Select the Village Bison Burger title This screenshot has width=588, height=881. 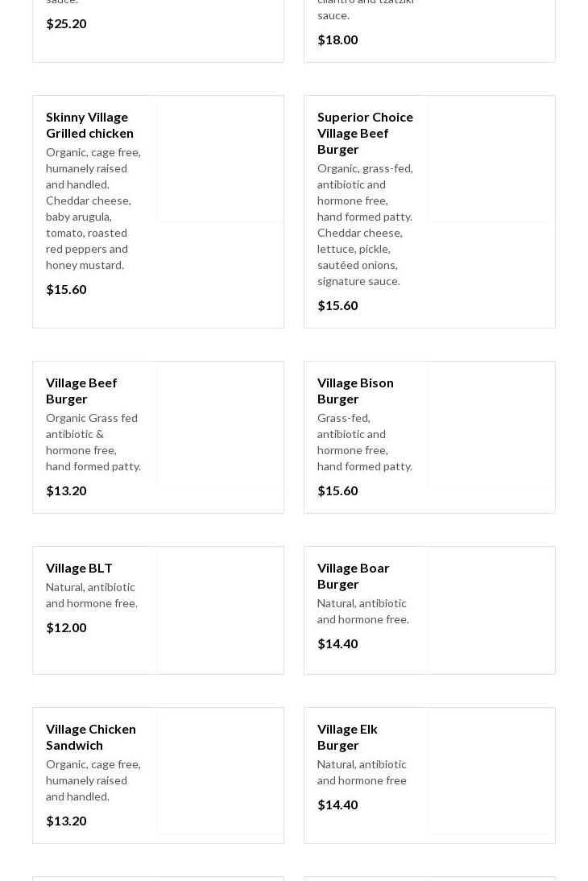pyautogui.click(x=355, y=391)
